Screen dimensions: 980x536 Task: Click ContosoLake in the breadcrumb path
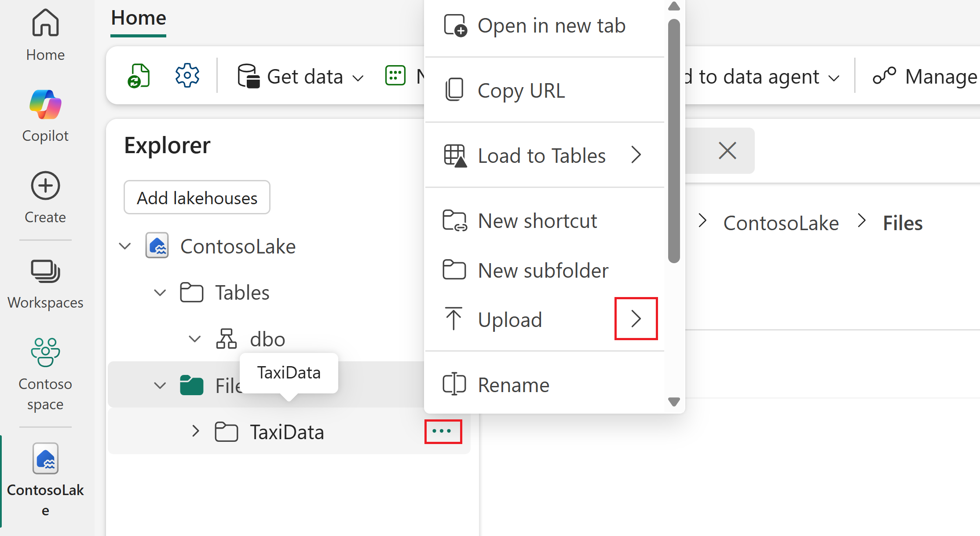[x=781, y=223]
